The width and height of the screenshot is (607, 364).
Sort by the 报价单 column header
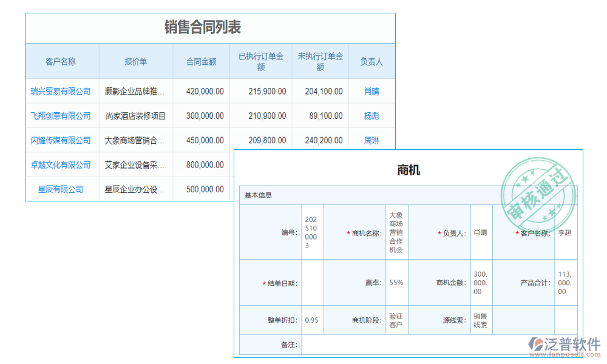click(138, 61)
